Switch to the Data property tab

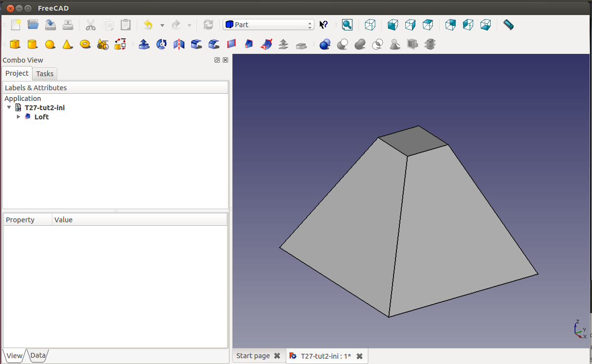click(x=38, y=355)
